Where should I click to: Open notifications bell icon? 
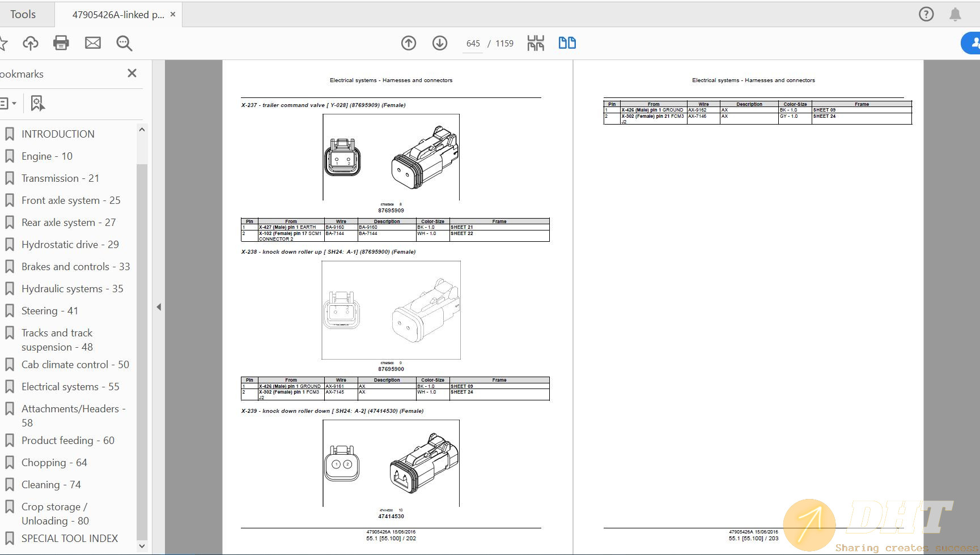pos(955,14)
